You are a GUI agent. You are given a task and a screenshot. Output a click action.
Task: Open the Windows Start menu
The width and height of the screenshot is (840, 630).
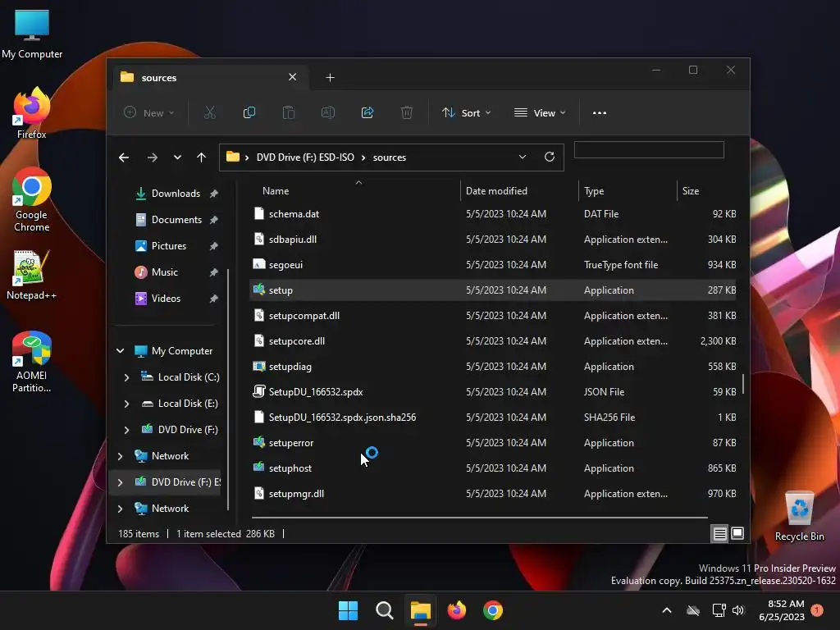point(348,610)
